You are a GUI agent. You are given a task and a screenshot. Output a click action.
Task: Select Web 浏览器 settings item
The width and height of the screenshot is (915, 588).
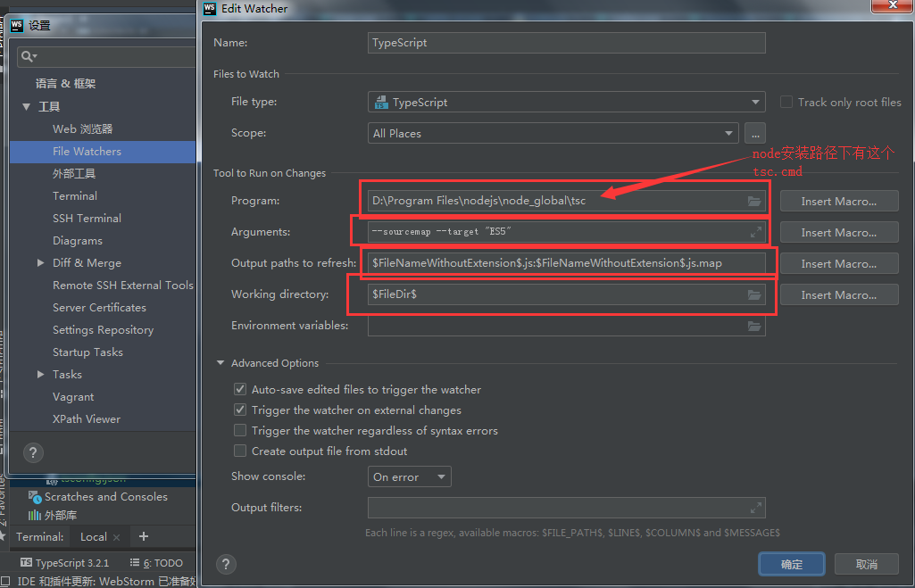(103, 128)
